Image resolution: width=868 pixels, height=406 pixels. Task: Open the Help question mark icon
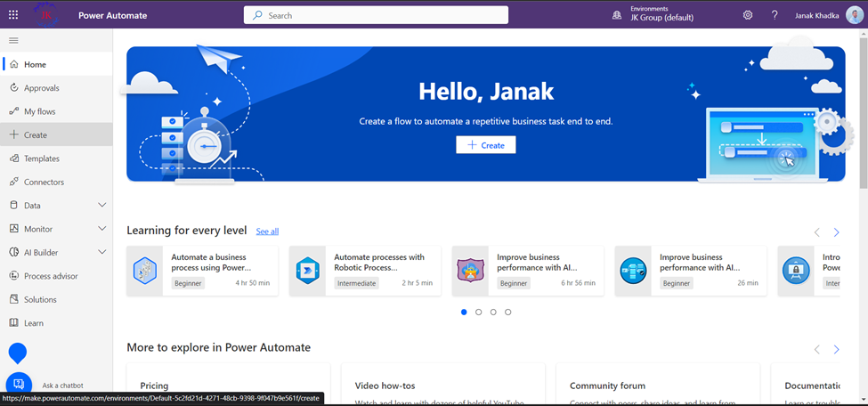click(x=775, y=15)
